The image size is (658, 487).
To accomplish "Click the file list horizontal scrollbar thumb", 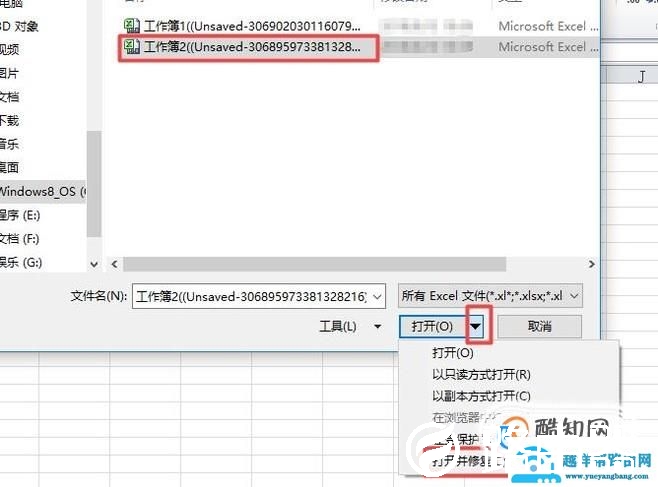I will (314, 264).
